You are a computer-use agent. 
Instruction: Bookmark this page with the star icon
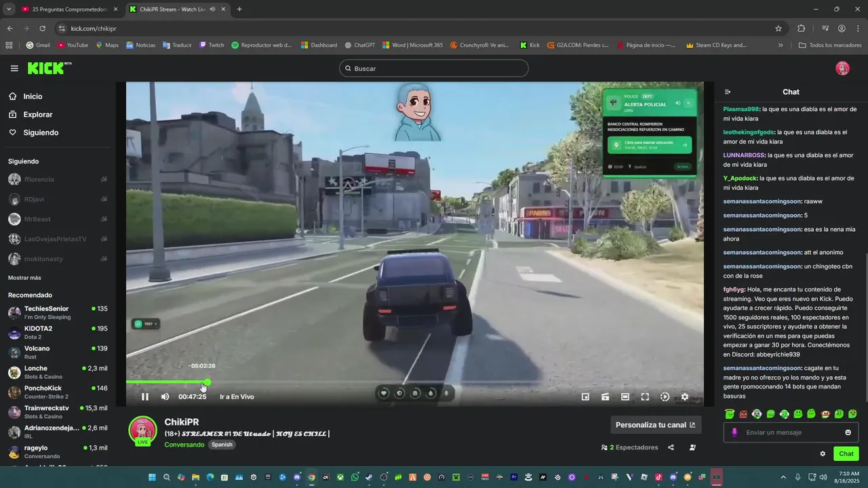coord(778,28)
